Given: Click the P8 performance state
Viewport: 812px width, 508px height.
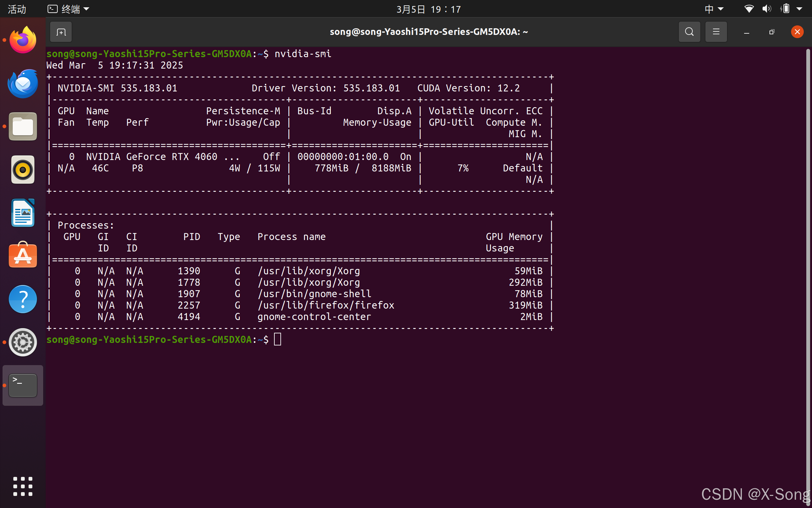Looking at the screenshot, I should [x=137, y=168].
